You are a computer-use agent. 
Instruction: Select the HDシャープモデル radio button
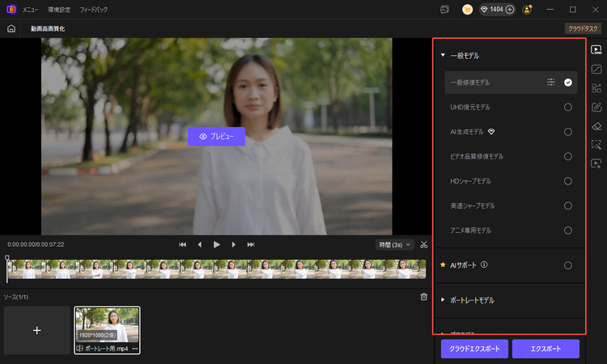[568, 181]
